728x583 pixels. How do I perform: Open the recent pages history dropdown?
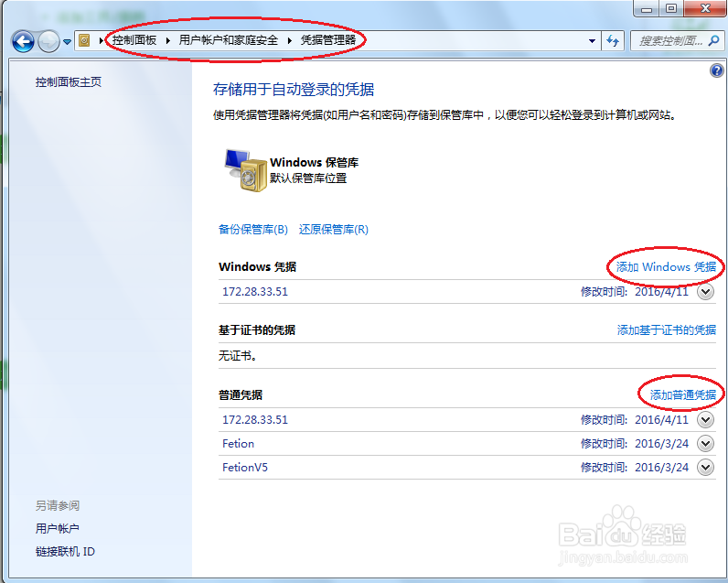(67, 42)
